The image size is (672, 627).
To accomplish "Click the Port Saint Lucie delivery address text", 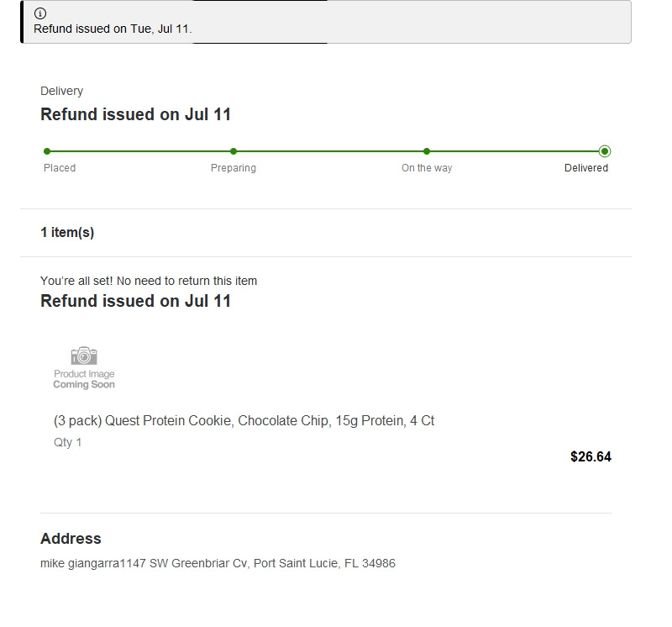I will pos(218,563).
